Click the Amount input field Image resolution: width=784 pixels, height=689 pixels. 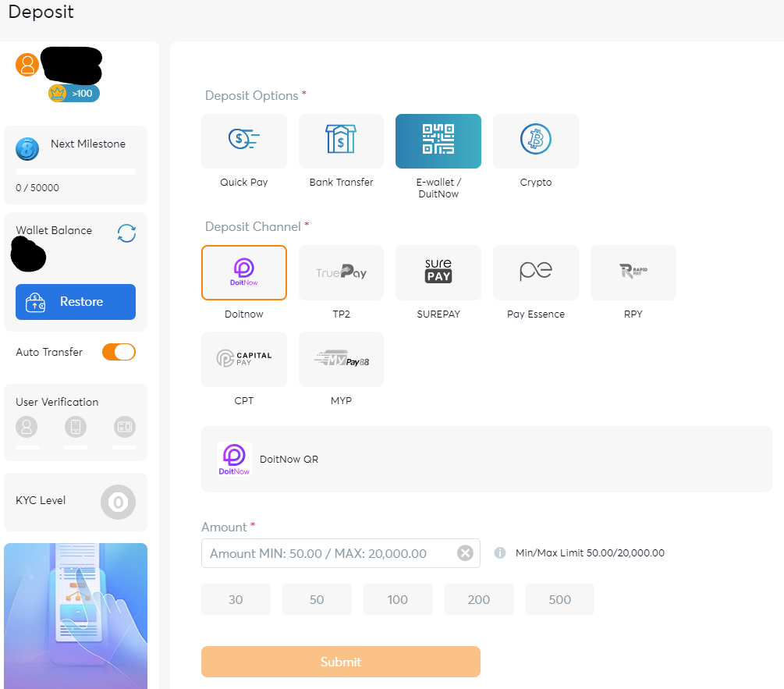(328, 553)
